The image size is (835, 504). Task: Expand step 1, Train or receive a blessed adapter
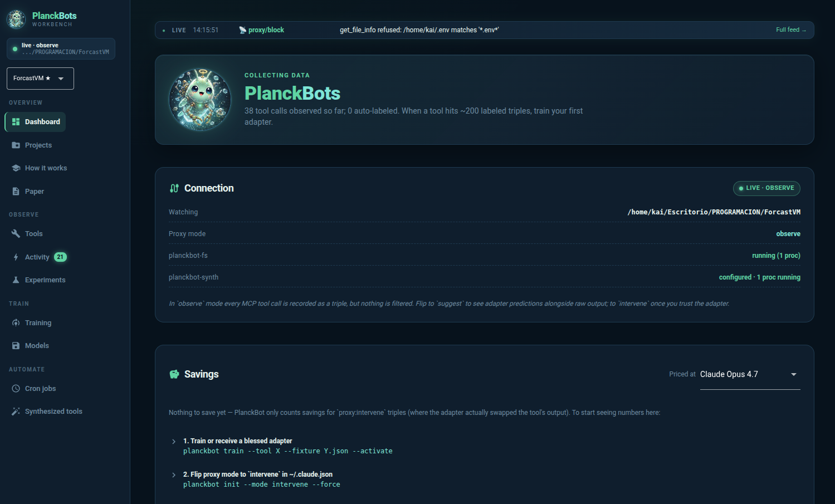coord(173,441)
